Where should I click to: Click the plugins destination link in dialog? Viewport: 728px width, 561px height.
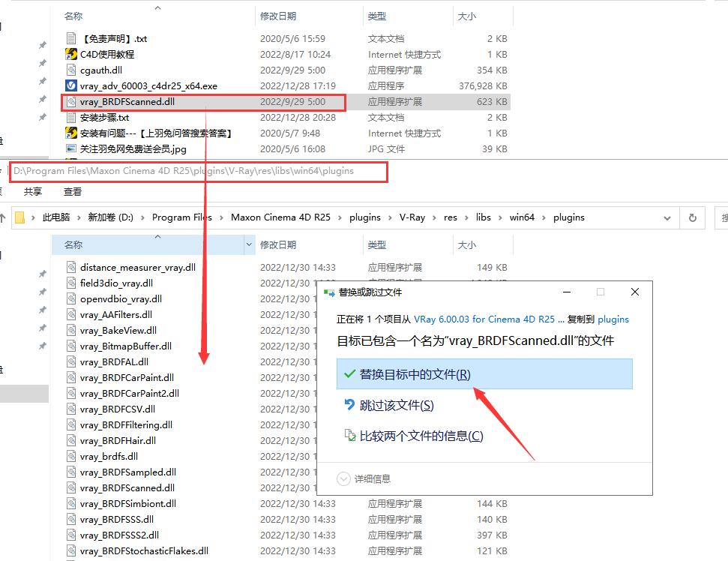pos(613,319)
